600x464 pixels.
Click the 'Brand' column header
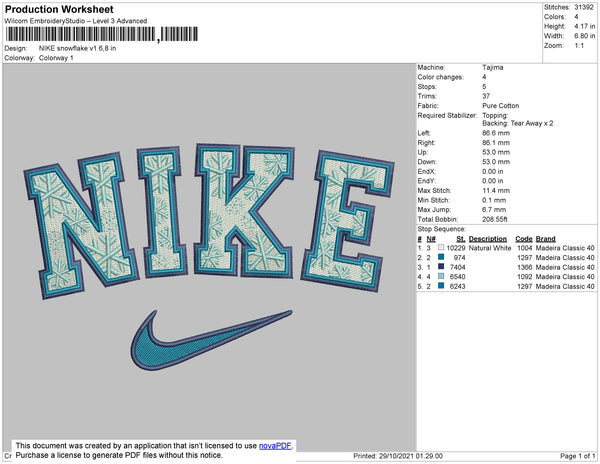545,239
